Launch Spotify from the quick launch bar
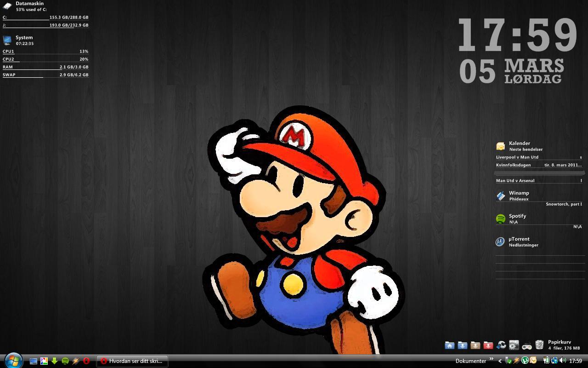Screen dimensions: 588x368 pyautogui.click(x=65, y=361)
